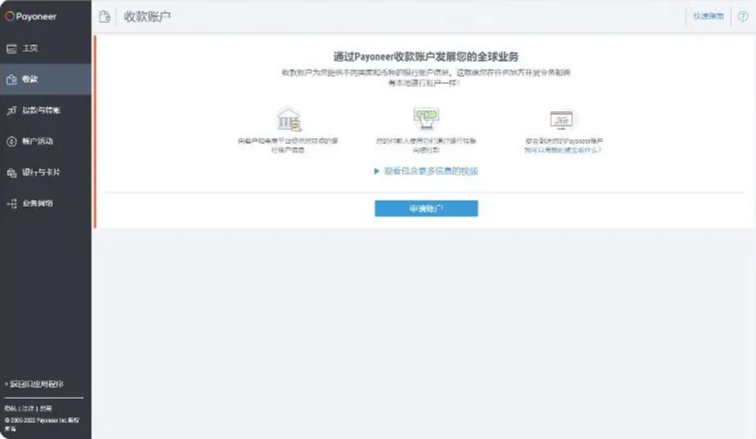Click the business network tree icon
Viewport: 756px width, 439px height.
12,203
